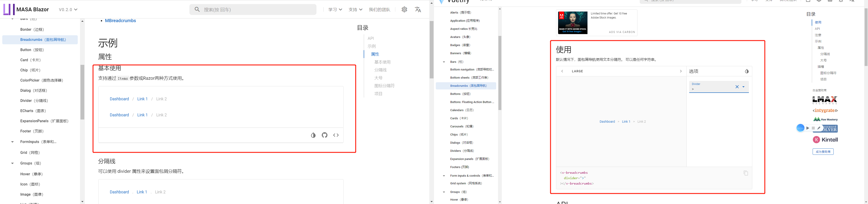Viewport: 868px width, 204px height.
Task: Click previous arrow left of LARGE
Action: coord(562,71)
